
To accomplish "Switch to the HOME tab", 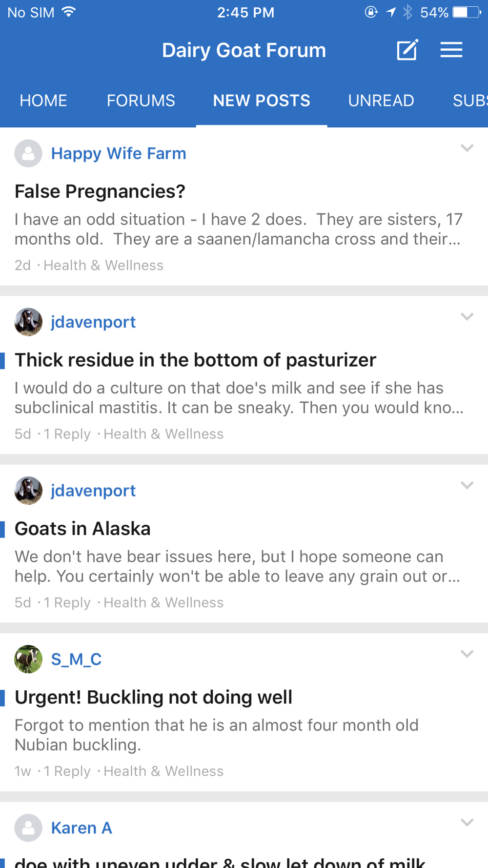I will pyautogui.click(x=43, y=101).
